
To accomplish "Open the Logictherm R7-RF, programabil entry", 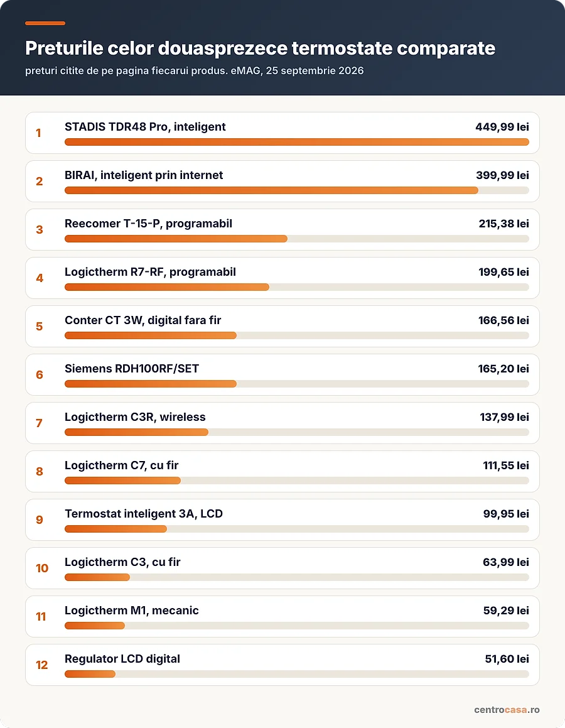I will (282, 278).
